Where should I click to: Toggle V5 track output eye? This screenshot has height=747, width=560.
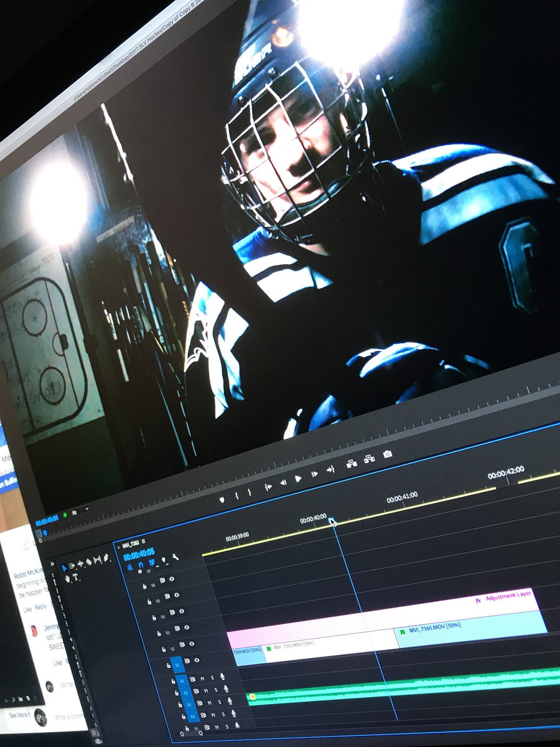[177, 595]
